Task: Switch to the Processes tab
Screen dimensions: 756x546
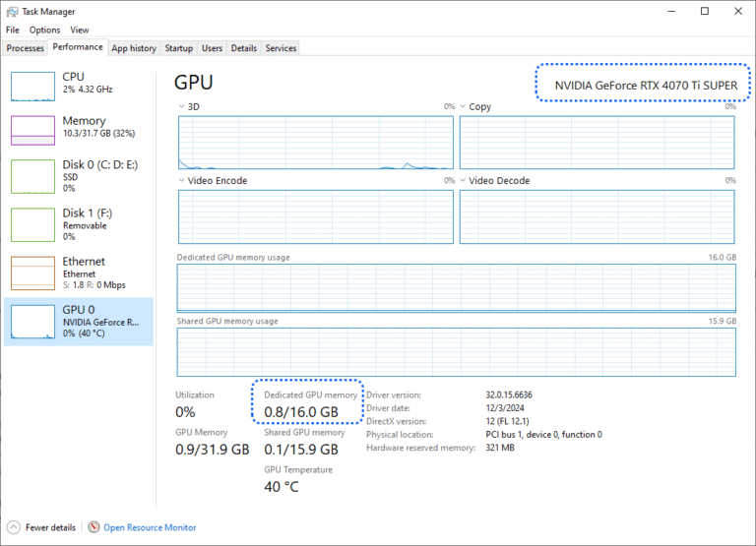Action: tap(25, 48)
